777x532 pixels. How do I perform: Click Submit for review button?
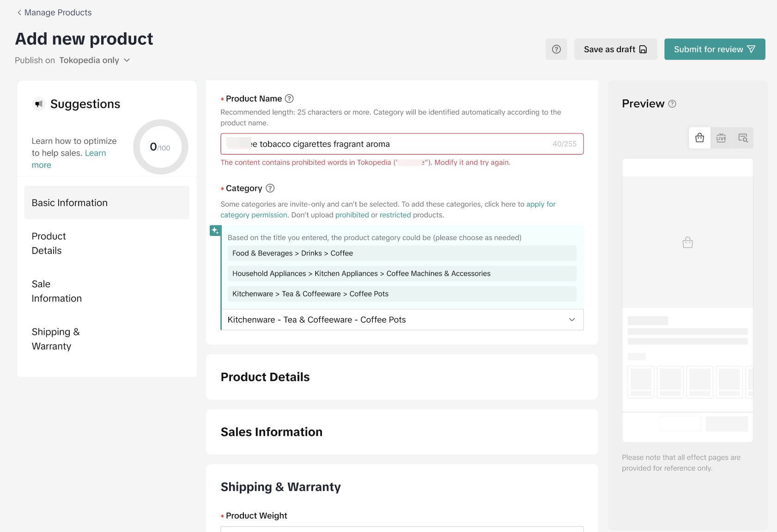point(714,49)
